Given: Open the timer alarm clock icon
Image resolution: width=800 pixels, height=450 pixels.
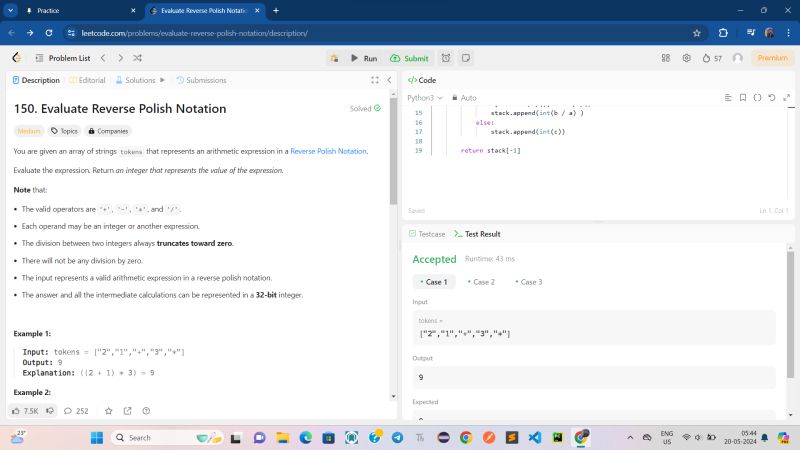Looking at the screenshot, I should (x=446, y=58).
